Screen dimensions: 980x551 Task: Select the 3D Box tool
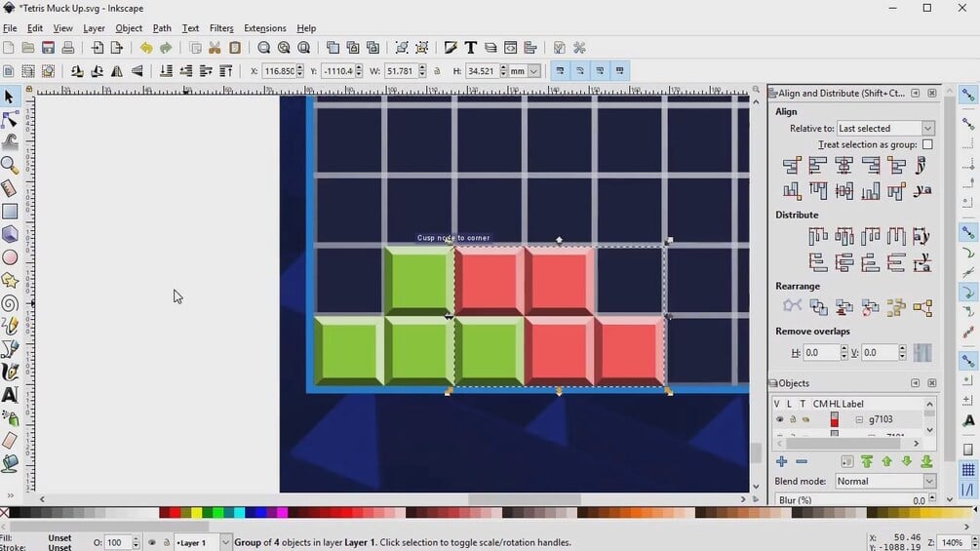10,234
